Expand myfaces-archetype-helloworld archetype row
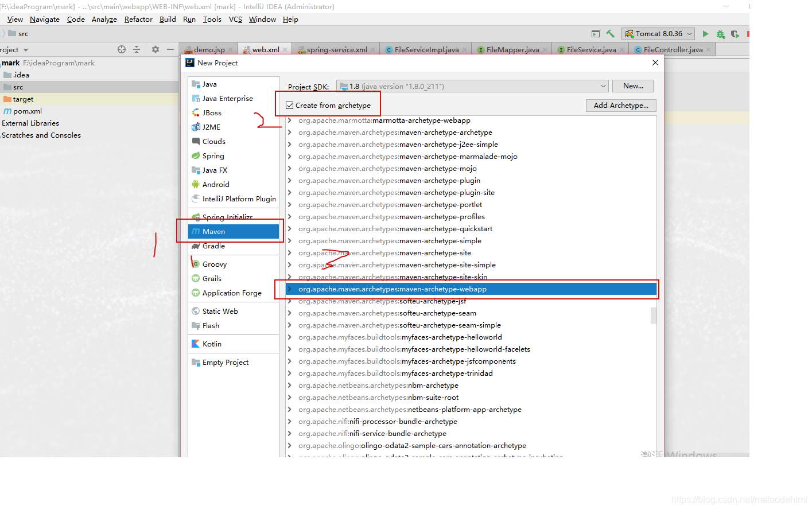The width and height of the screenshot is (812, 510). click(290, 337)
